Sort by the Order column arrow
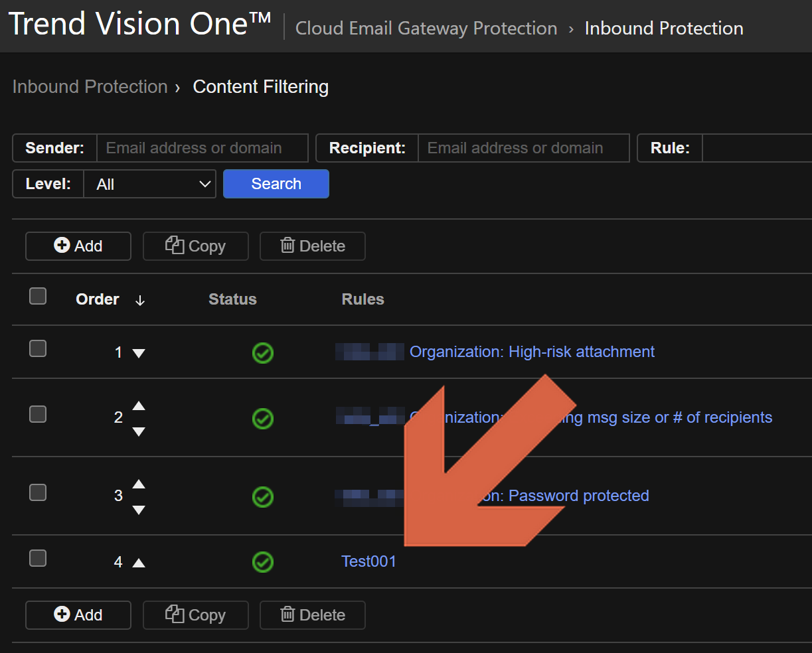 139,301
